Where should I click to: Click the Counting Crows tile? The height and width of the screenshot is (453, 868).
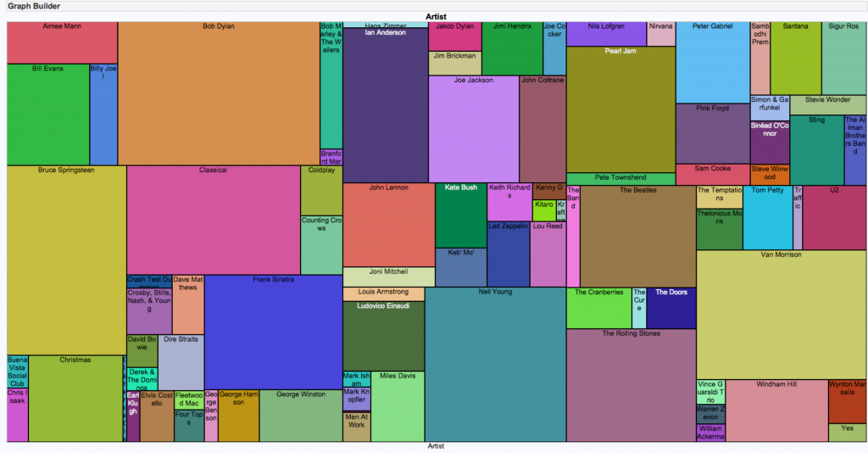tap(321, 245)
